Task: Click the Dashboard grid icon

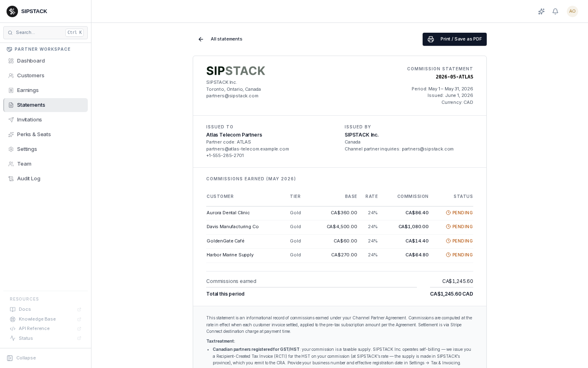Action: point(11,61)
